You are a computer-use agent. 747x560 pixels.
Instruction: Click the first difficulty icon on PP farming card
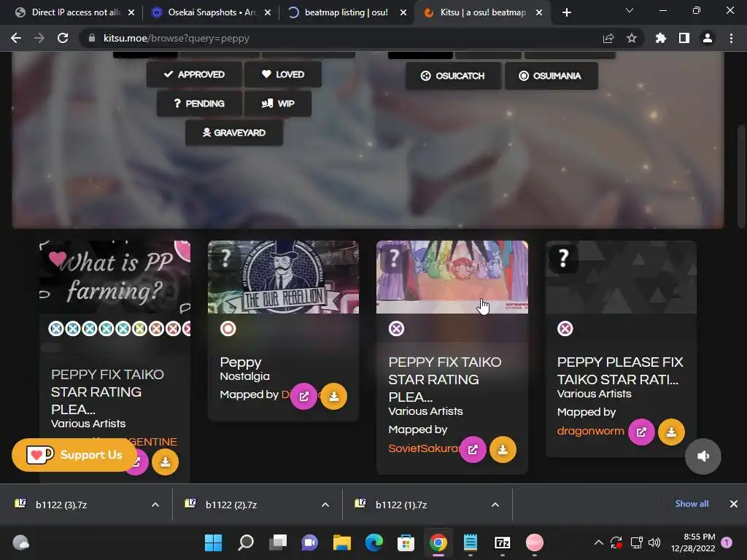[x=56, y=329]
